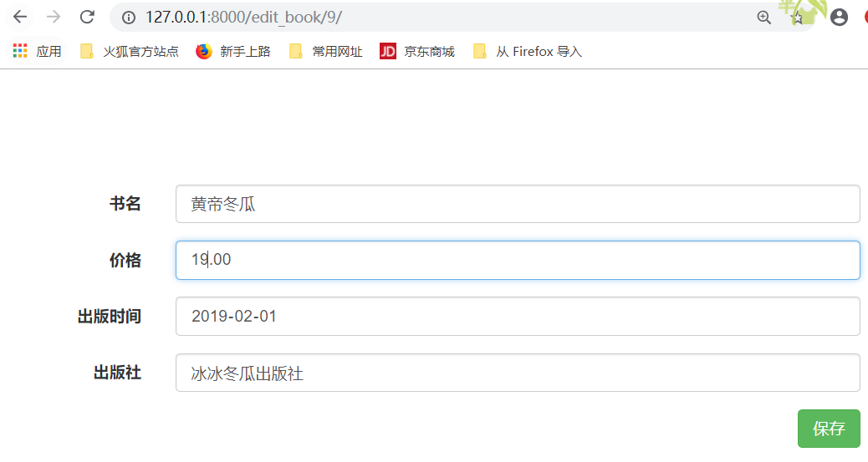Click the 价格 label
This screenshot has height=462, width=868.
tap(125, 260)
